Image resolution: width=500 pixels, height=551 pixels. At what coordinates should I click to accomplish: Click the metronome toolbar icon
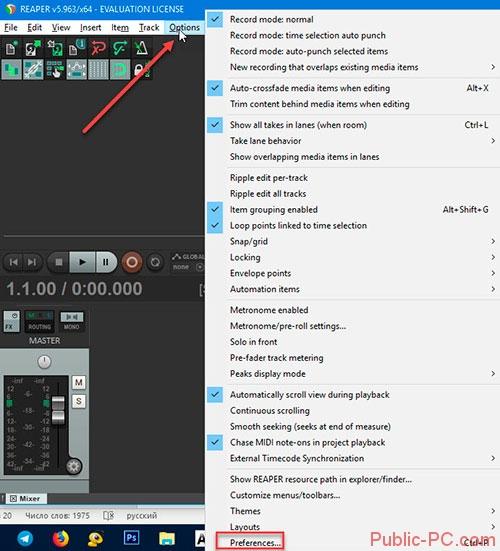coord(142,48)
